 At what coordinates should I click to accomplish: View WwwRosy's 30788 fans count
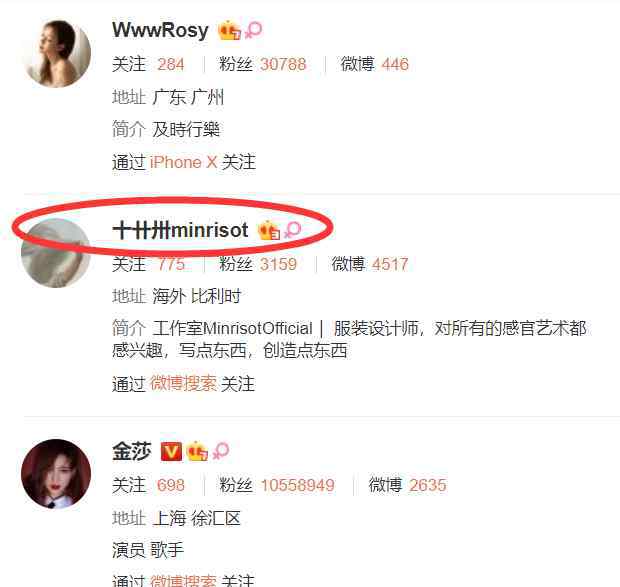click(283, 64)
